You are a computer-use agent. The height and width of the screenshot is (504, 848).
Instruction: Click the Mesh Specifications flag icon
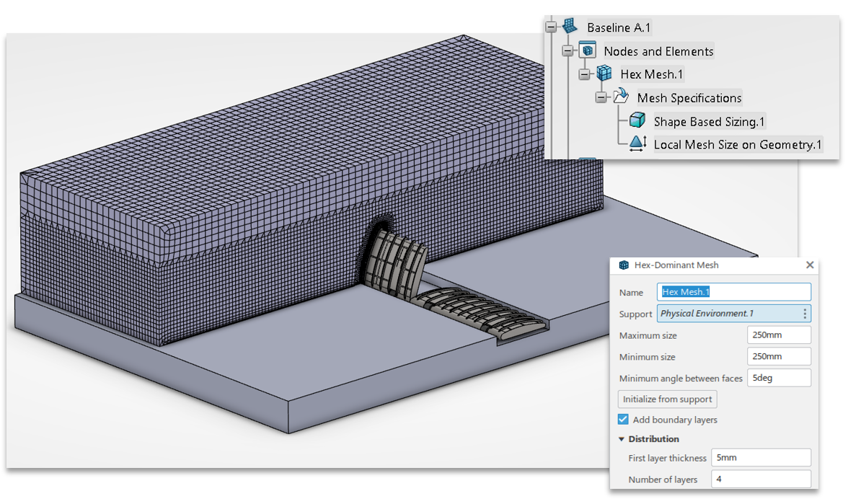[x=620, y=97]
